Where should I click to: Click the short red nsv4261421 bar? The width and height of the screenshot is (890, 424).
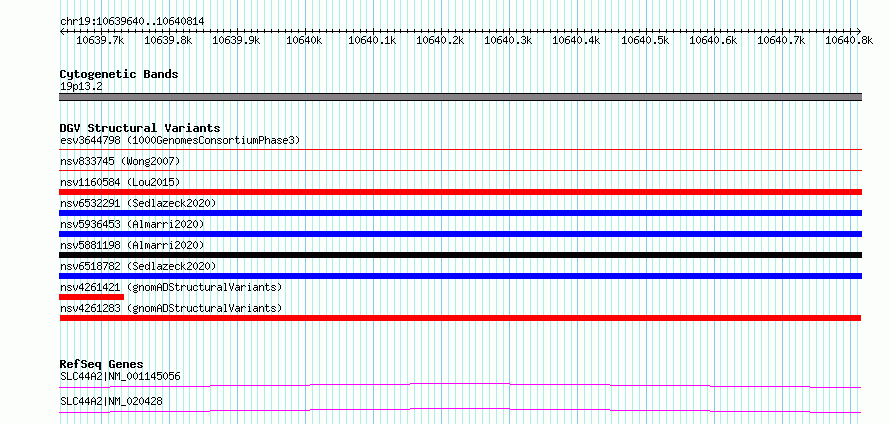point(91,297)
